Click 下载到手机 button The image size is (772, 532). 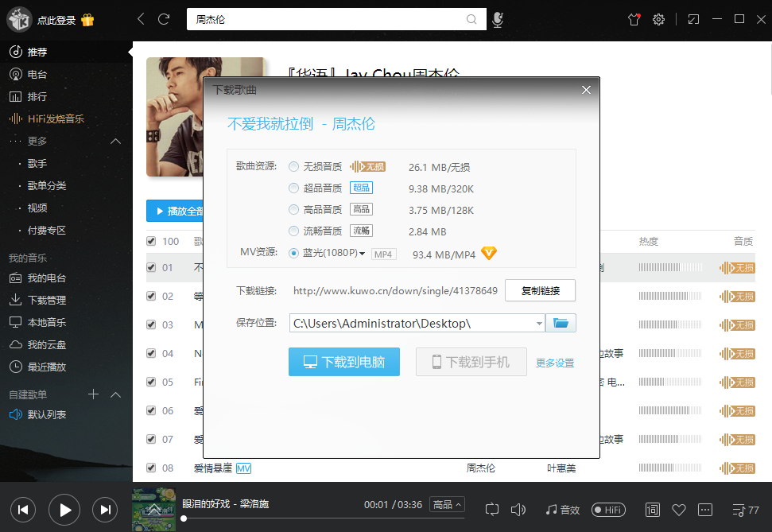point(471,362)
